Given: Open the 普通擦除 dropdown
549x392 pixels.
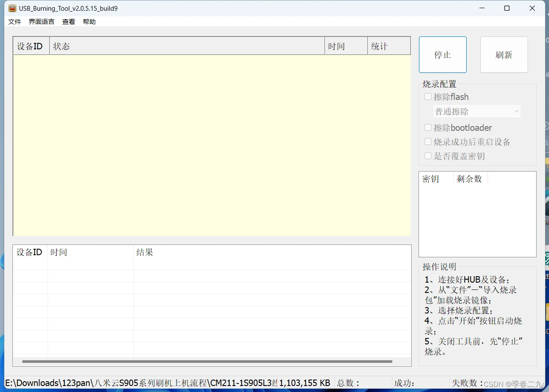Looking at the screenshot, I should (x=477, y=112).
